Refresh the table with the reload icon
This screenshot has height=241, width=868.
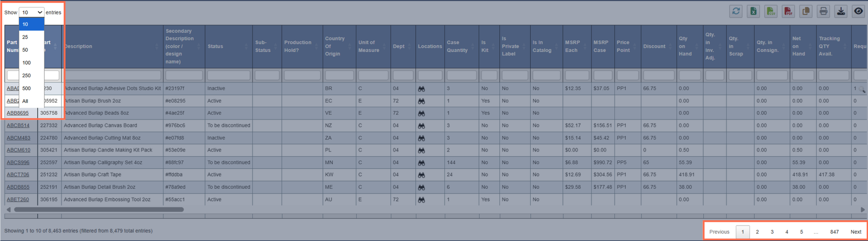[736, 11]
